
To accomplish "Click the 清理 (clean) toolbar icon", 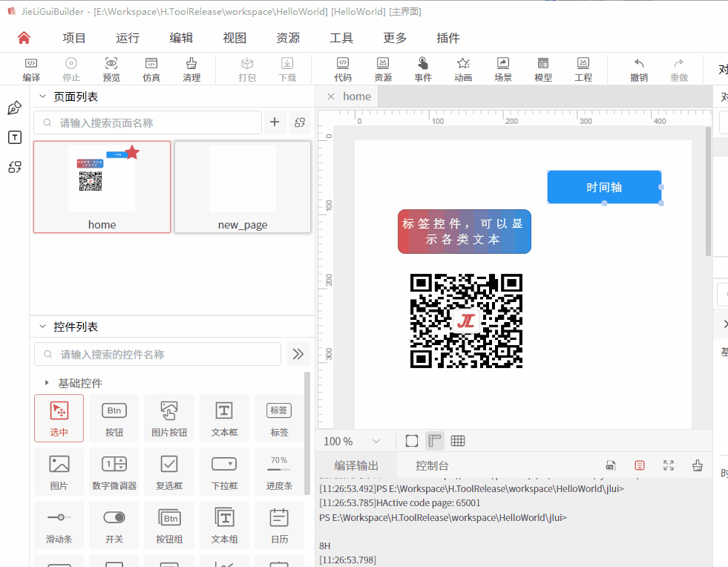I will [x=191, y=69].
